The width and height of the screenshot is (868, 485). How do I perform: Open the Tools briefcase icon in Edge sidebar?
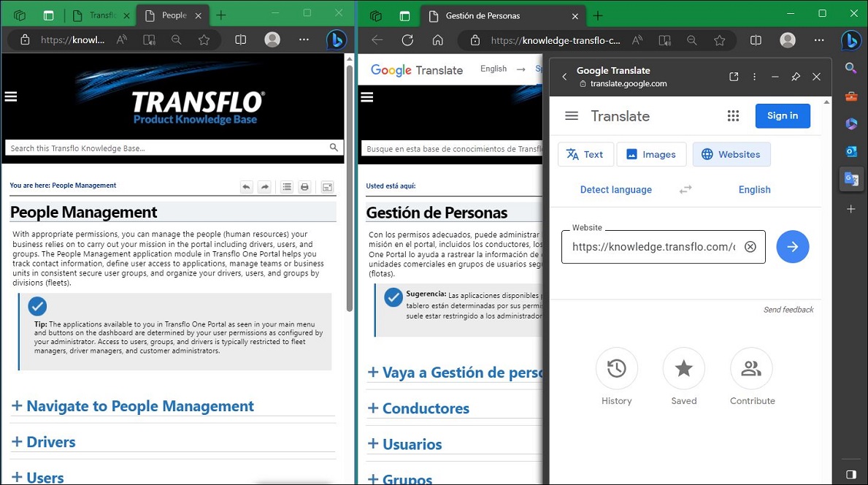coord(850,96)
